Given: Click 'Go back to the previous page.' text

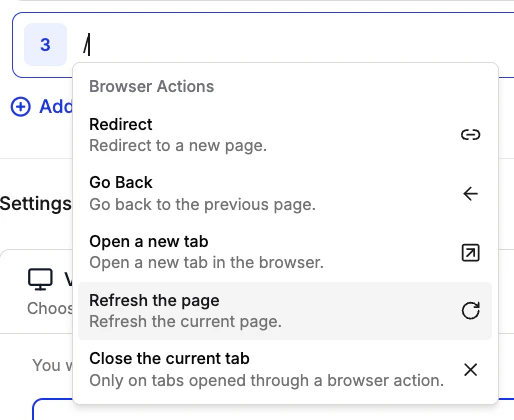Looking at the screenshot, I should click(x=202, y=204).
